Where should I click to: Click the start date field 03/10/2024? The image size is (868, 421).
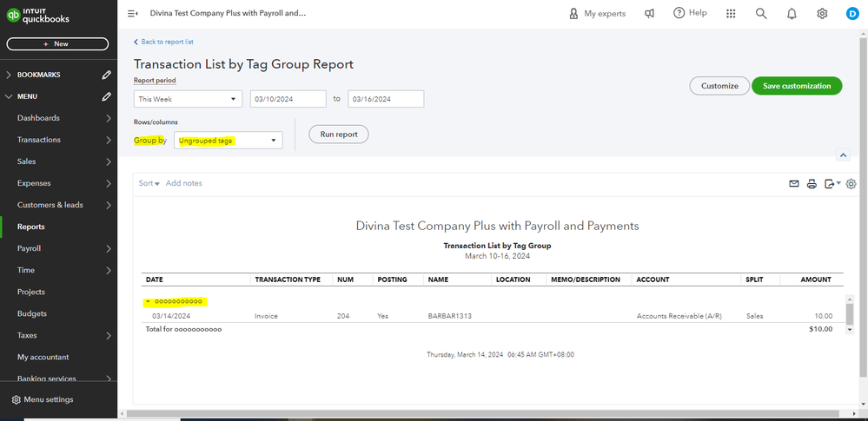[x=288, y=99]
